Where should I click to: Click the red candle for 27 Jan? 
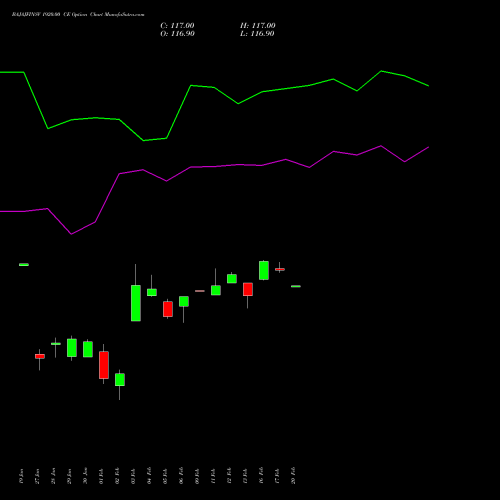40,356
